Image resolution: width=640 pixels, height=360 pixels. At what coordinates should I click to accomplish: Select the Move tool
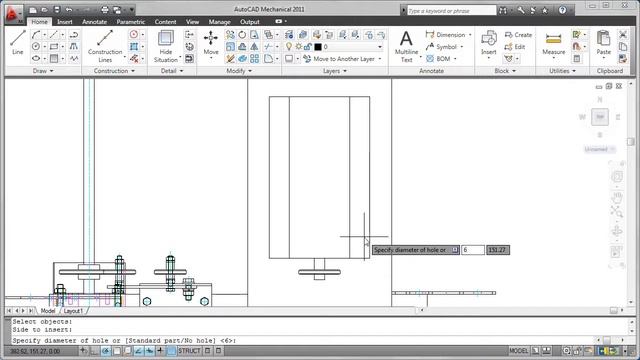211,44
